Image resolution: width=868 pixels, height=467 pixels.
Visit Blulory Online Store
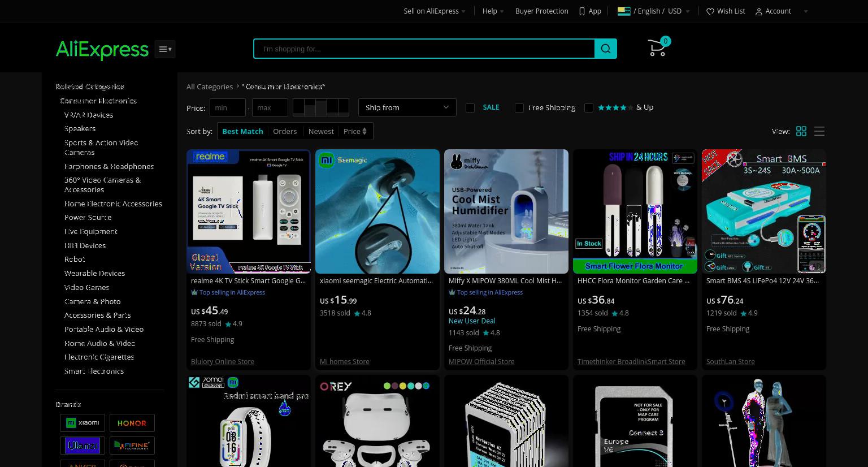tap(223, 361)
